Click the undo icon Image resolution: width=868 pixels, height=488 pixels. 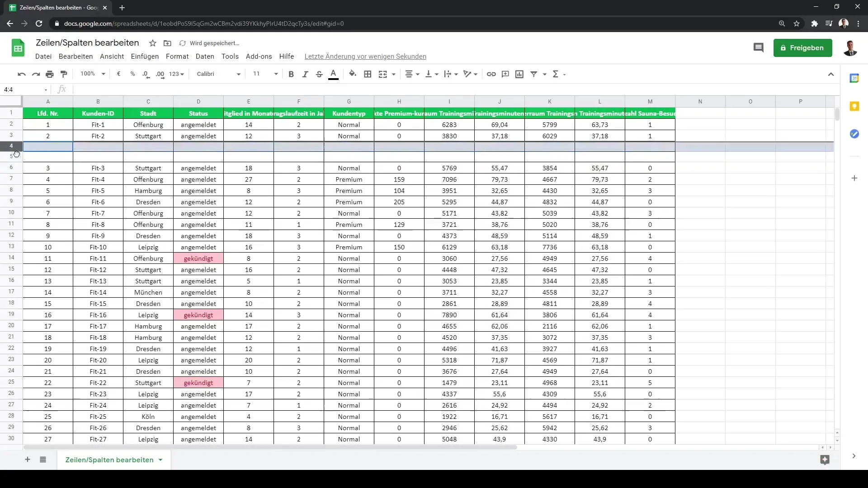[x=21, y=74]
